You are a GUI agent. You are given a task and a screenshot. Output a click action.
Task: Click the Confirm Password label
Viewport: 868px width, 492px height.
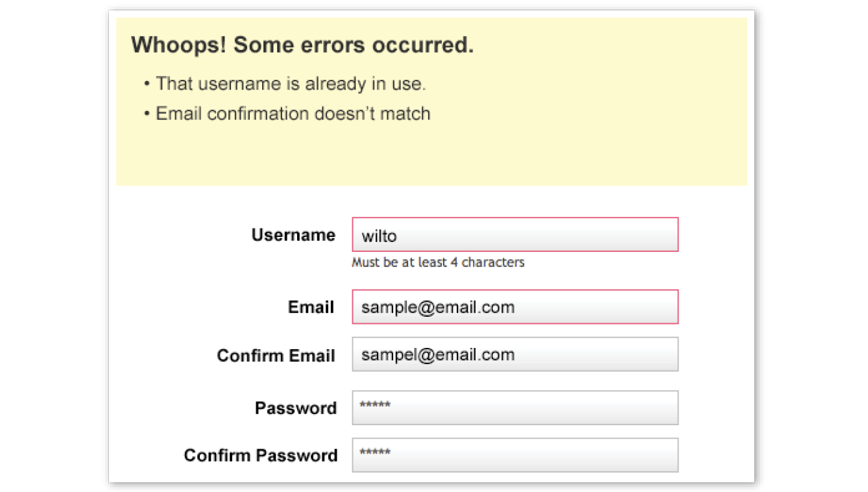(261, 456)
